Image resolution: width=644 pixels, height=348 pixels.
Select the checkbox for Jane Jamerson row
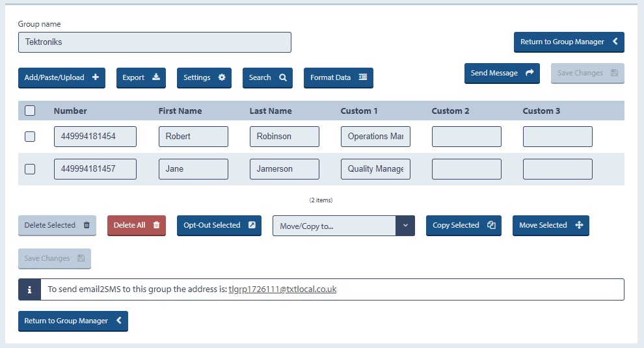pos(30,169)
